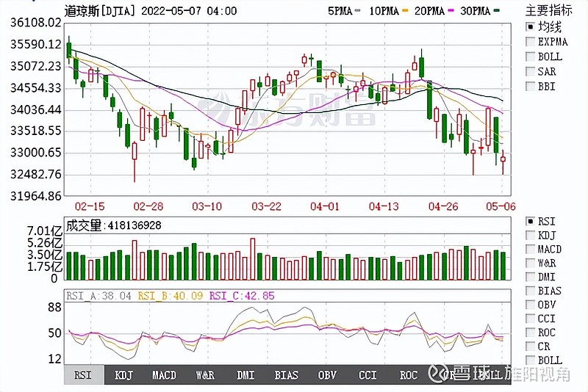This screenshot has height=392, width=588.
Task: Click the RSI_A:38.04 readout
Action: (99, 296)
